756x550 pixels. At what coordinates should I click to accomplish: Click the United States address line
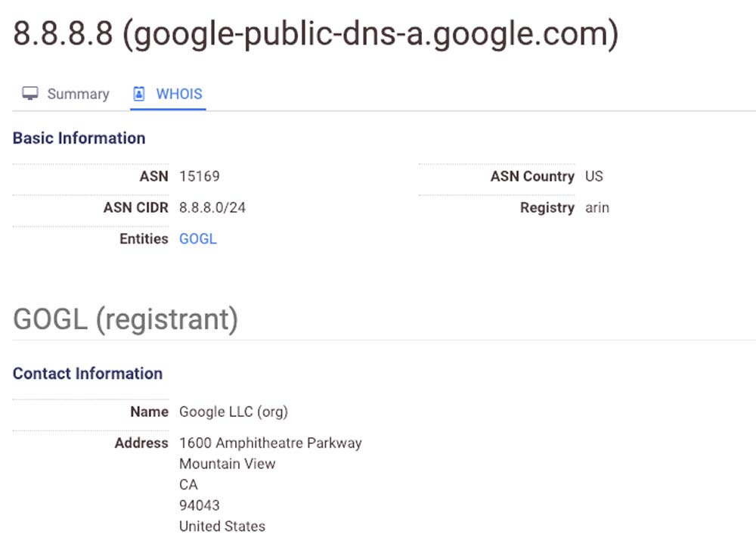coord(222,526)
